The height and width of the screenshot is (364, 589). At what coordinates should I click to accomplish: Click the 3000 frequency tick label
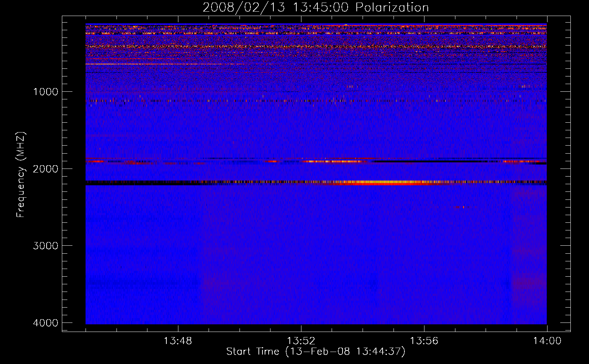tap(46, 246)
